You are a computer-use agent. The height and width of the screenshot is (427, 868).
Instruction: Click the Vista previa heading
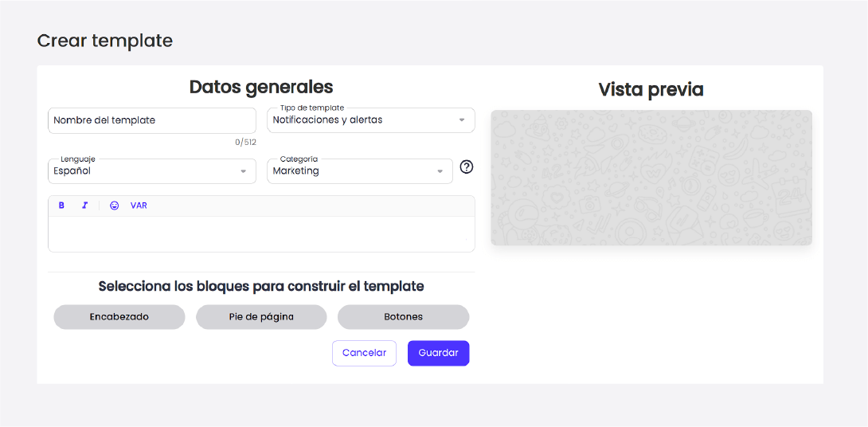tap(651, 90)
